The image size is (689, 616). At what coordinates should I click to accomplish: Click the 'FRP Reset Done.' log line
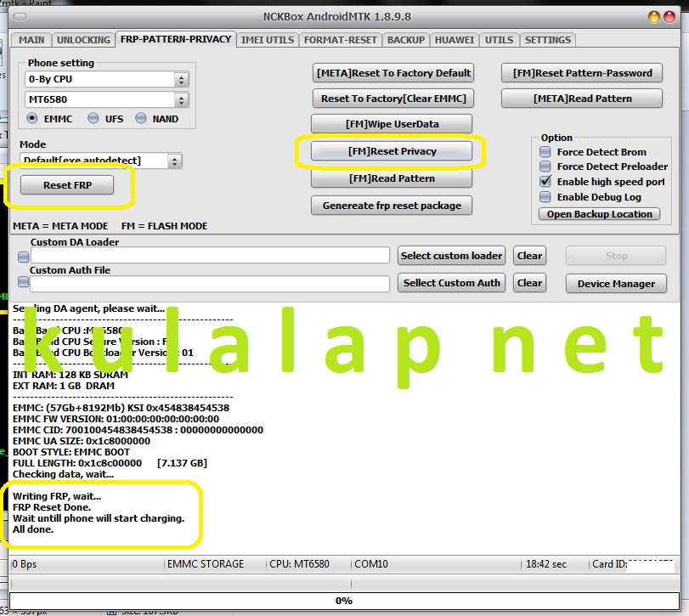[52, 507]
